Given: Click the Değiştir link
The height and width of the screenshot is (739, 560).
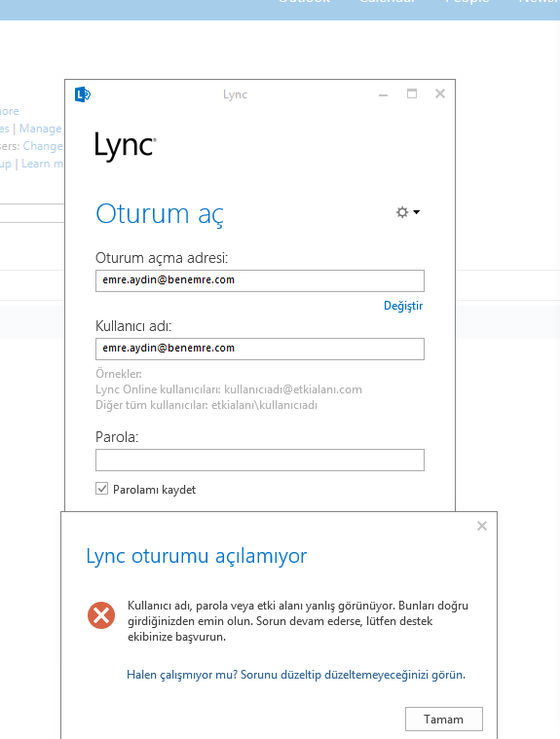Looking at the screenshot, I should click(x=403, y=306).
